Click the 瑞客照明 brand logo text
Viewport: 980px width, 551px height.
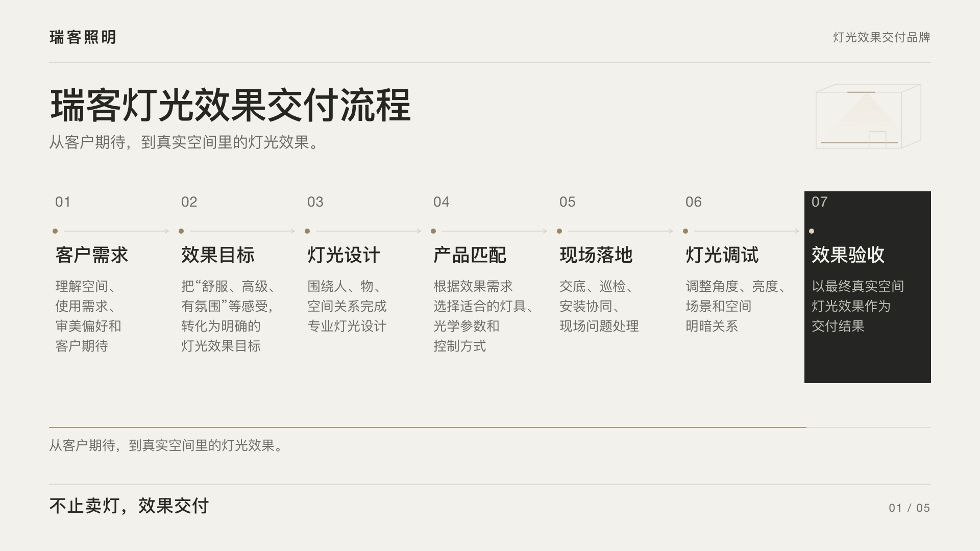pyautogui.click(x=83, y=37)
